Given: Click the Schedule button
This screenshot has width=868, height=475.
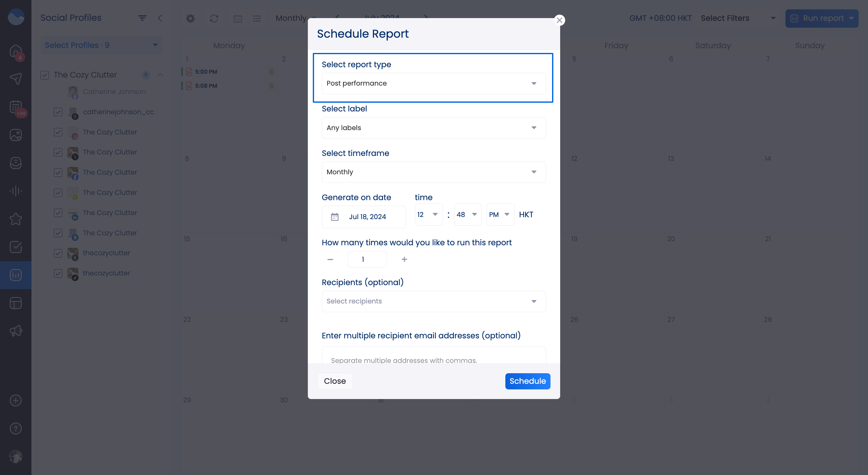Looking at the screenshot, I should (527, 381).
